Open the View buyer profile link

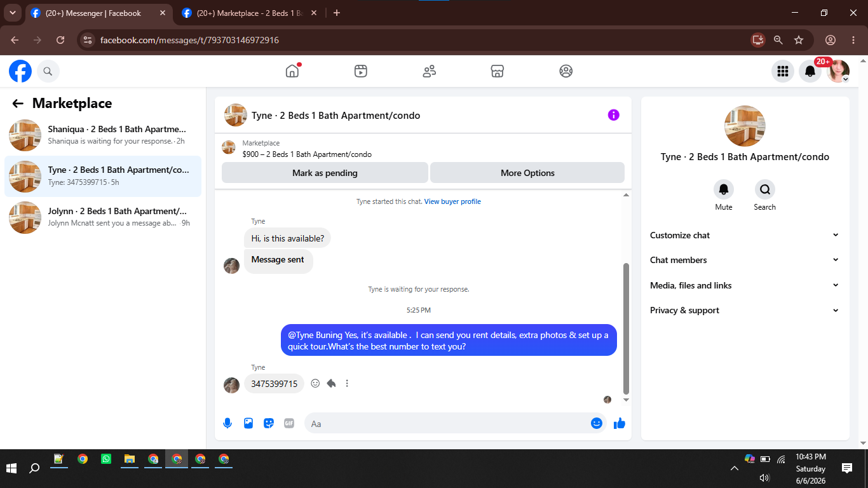point(452,201)
